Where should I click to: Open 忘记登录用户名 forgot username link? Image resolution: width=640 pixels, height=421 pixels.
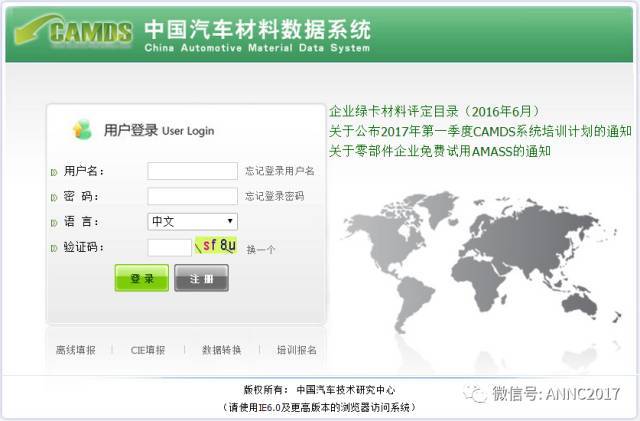(280, 171)
